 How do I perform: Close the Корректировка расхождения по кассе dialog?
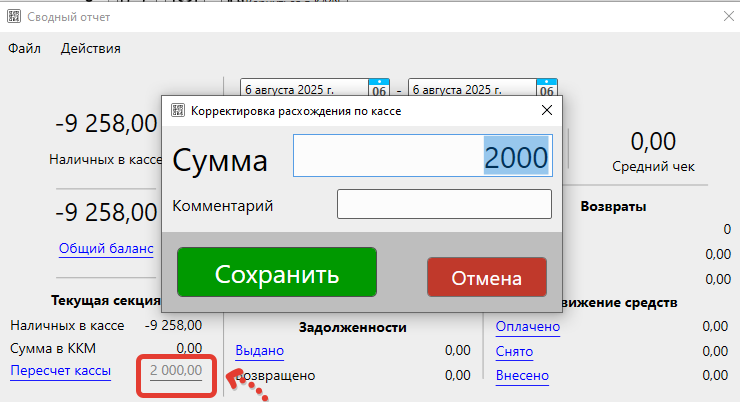545,111
